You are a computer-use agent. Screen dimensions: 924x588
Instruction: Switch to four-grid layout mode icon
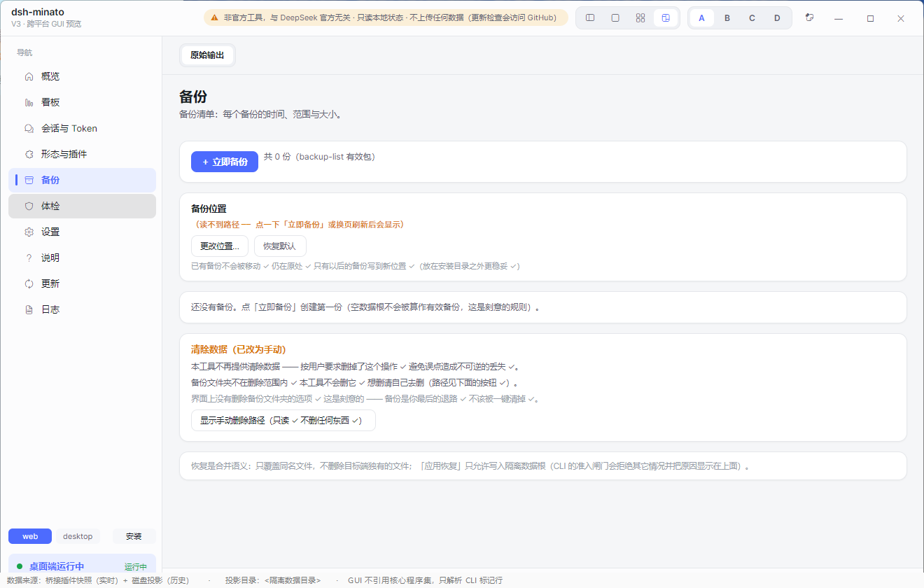coord(640,18)
